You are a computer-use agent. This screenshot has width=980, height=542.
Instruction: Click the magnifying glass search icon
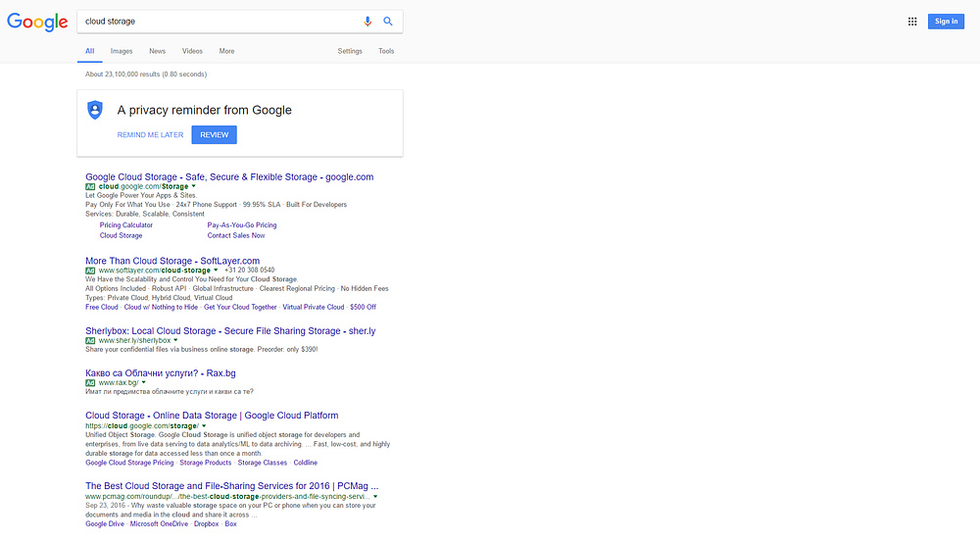[x=388, y=22]
